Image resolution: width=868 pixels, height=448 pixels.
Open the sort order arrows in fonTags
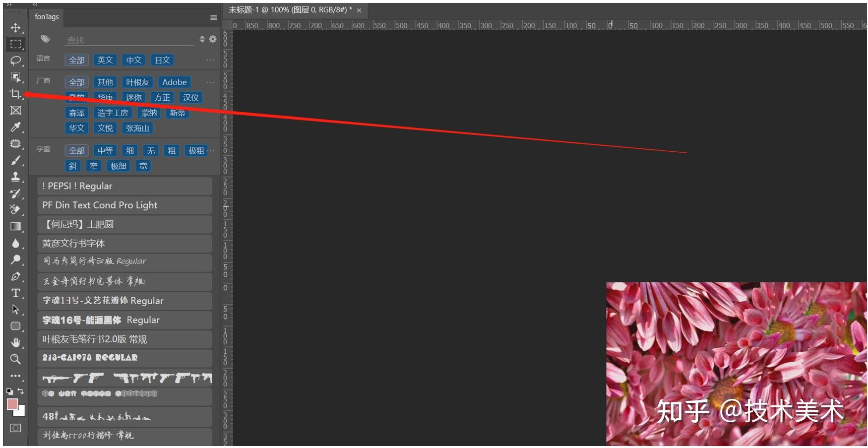tap(202, 39)
